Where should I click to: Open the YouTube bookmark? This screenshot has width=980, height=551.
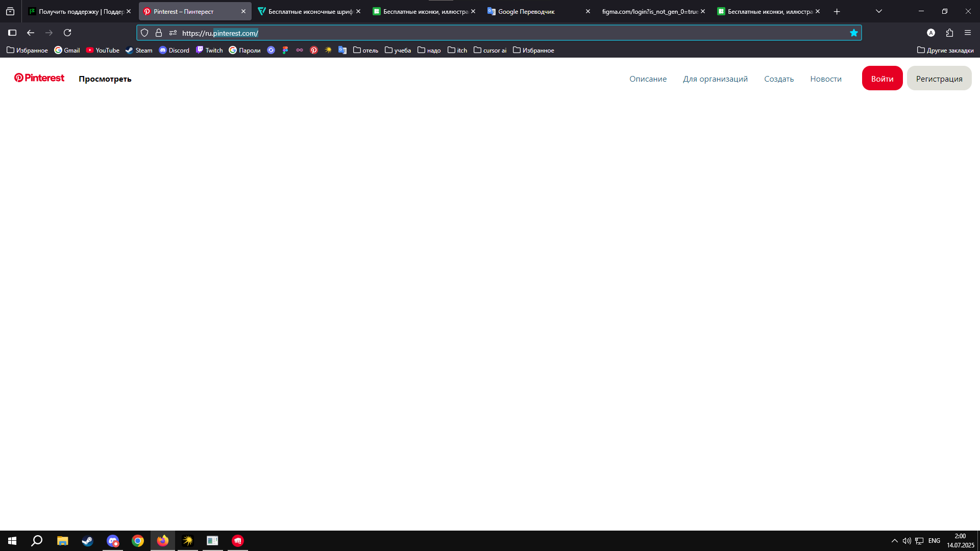coord(103,50)
